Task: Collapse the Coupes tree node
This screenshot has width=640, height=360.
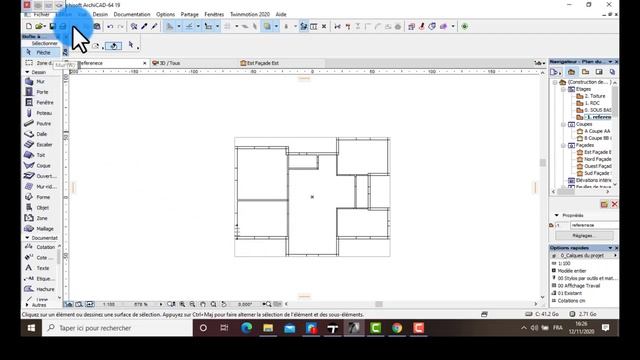Action: (x=563, y=124)
